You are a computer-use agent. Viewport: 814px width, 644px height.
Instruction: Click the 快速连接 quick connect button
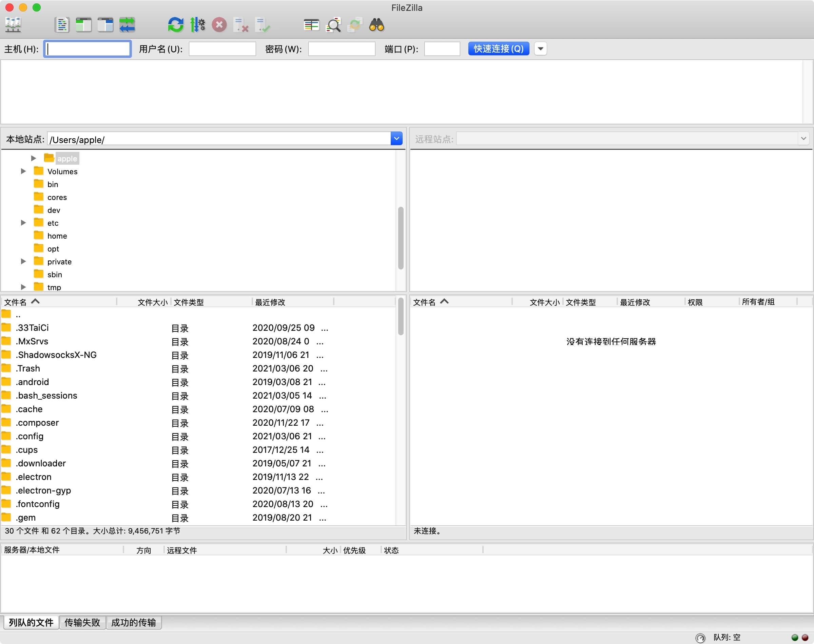point(499,49)
